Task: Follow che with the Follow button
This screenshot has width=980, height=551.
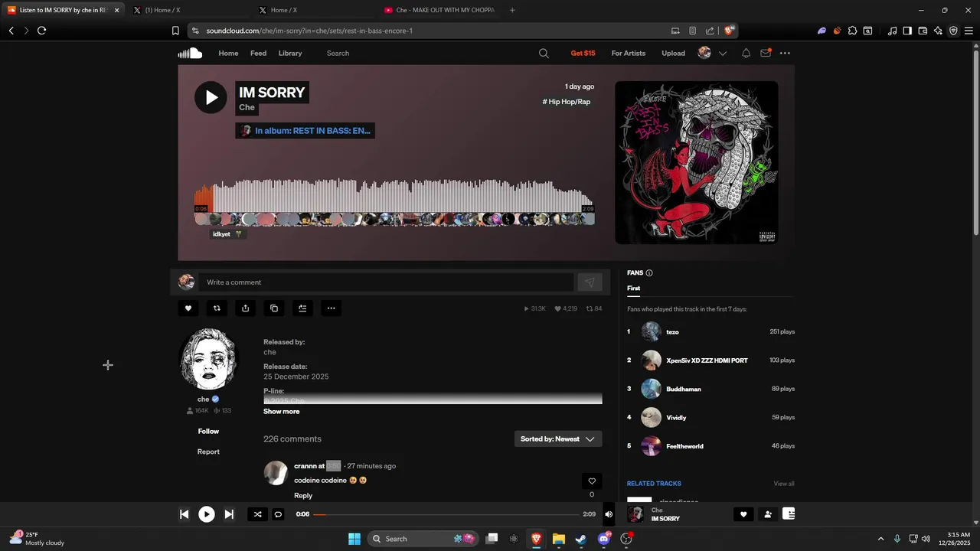Action: coord(208,432)
